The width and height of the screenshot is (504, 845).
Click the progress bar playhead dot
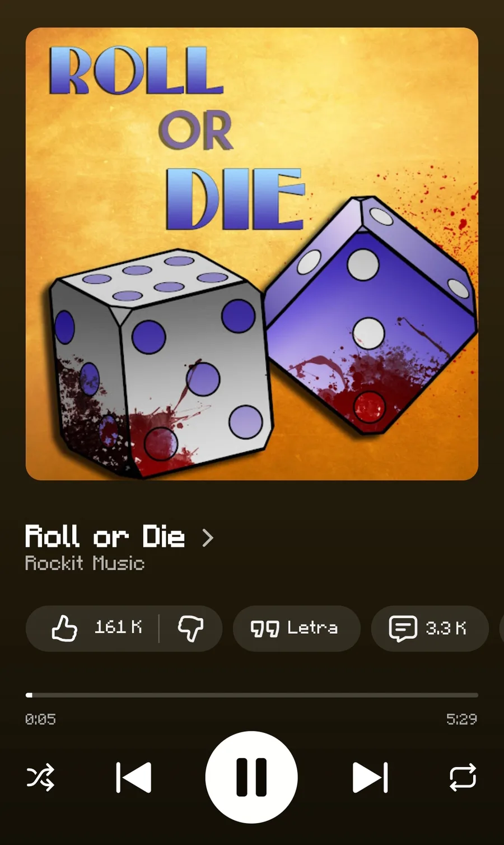[x=29, y=695]
